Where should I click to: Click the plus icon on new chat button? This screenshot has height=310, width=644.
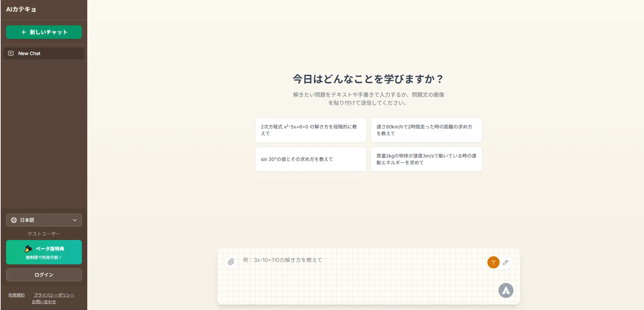[x=24, y=32]
